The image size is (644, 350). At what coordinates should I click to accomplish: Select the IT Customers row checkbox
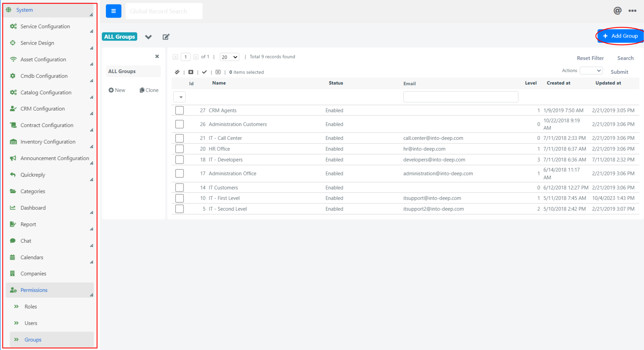(180, 187)
